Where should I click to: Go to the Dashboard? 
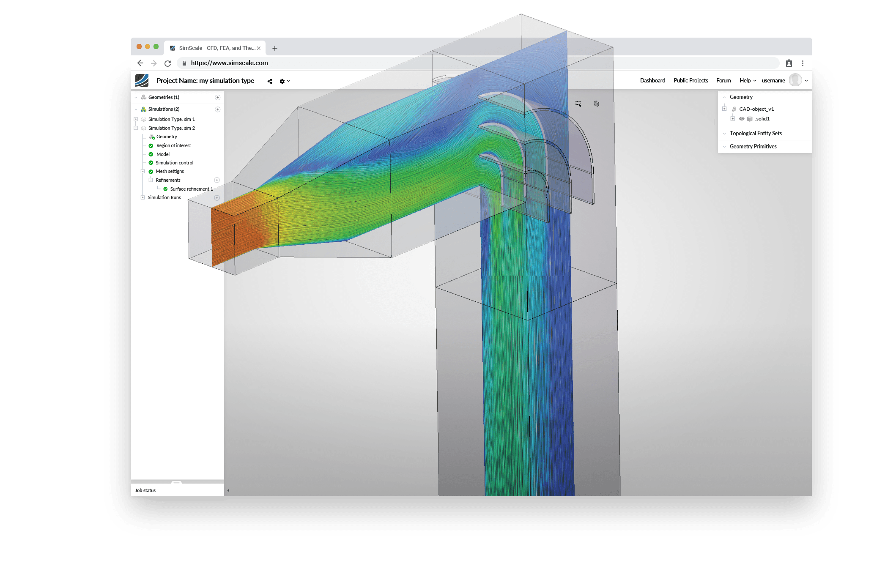(652, 80)
